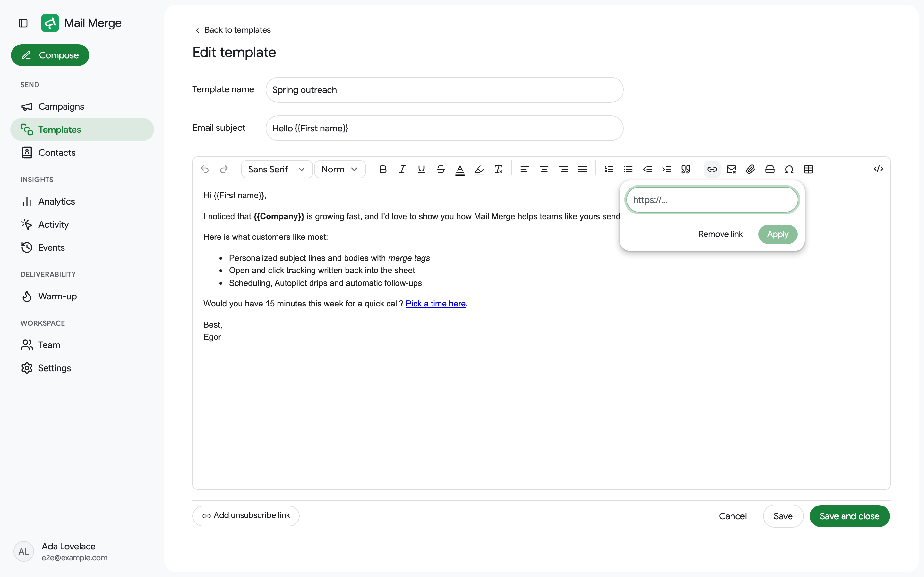Apply italic formatting
This screenshot has height=577, width=924.
pos(402,169)
